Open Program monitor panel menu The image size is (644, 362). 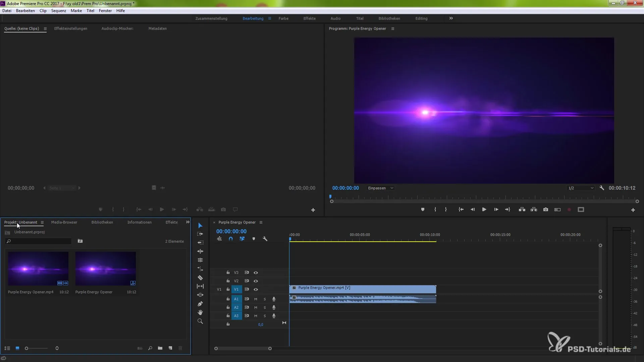[x=393, y=28]
